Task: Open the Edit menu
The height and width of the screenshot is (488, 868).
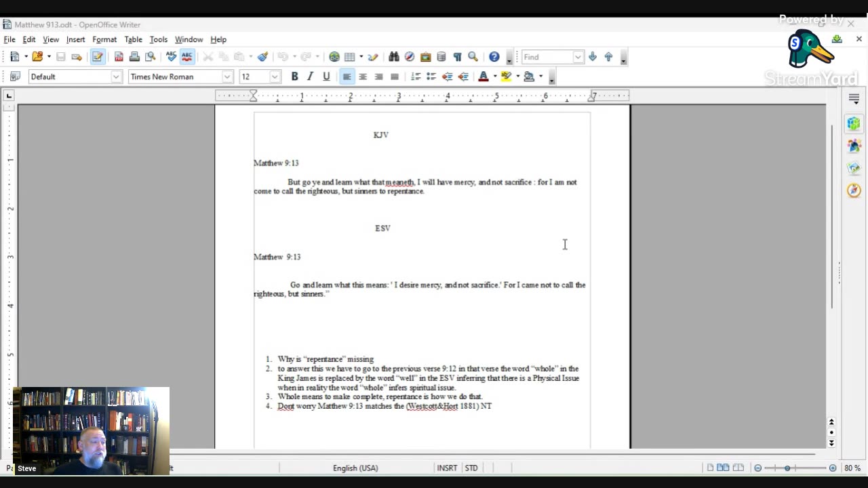Action: click(x=29, y=39)
